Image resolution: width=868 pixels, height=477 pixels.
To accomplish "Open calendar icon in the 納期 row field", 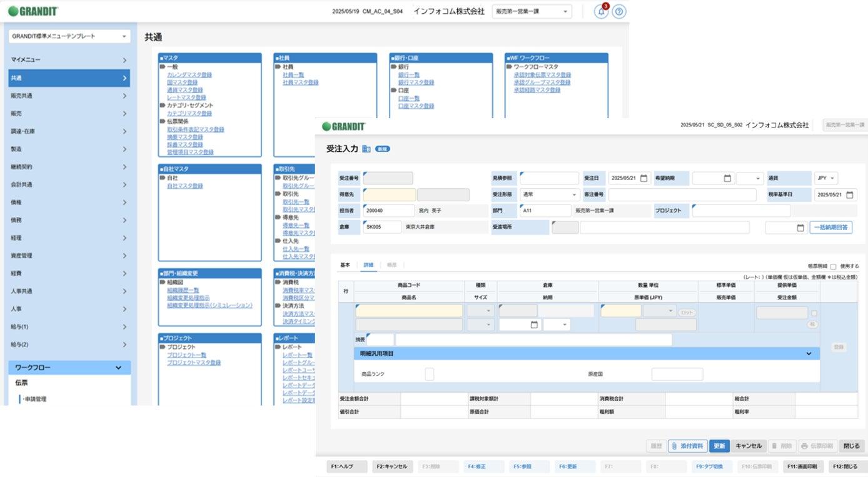I will [x=534, y=324].
